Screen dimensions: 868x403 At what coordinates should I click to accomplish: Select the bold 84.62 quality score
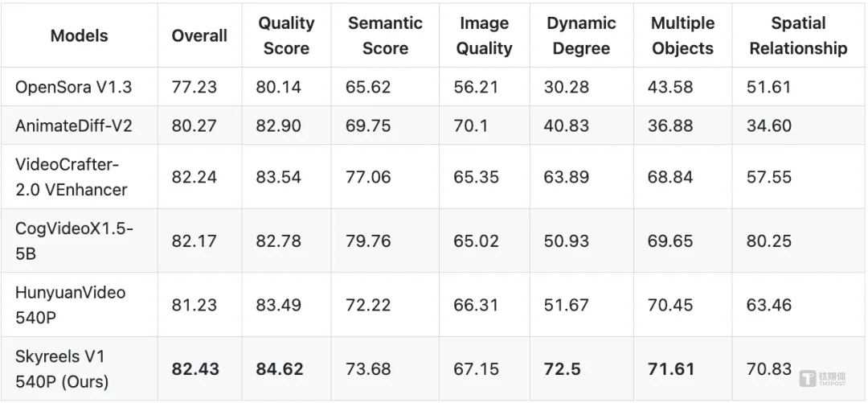point(280,369)
